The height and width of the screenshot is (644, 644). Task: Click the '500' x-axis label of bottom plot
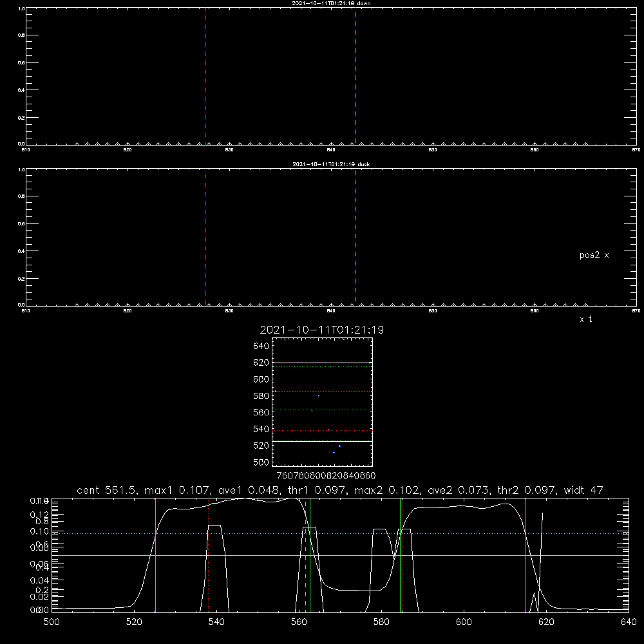(x=52, y=622)
